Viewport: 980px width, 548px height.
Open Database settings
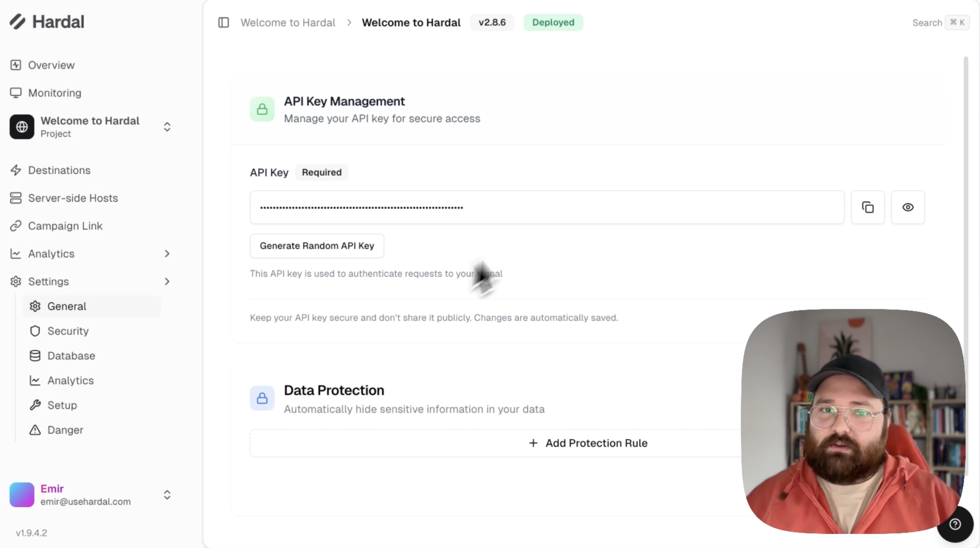click(x=71, y=356)
